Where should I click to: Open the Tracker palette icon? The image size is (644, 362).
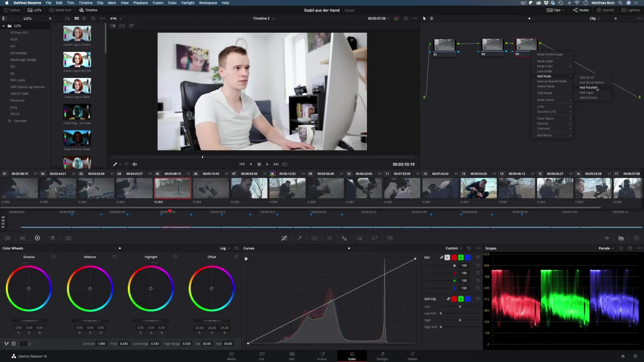pyautogui.click(x=330, y=238)
